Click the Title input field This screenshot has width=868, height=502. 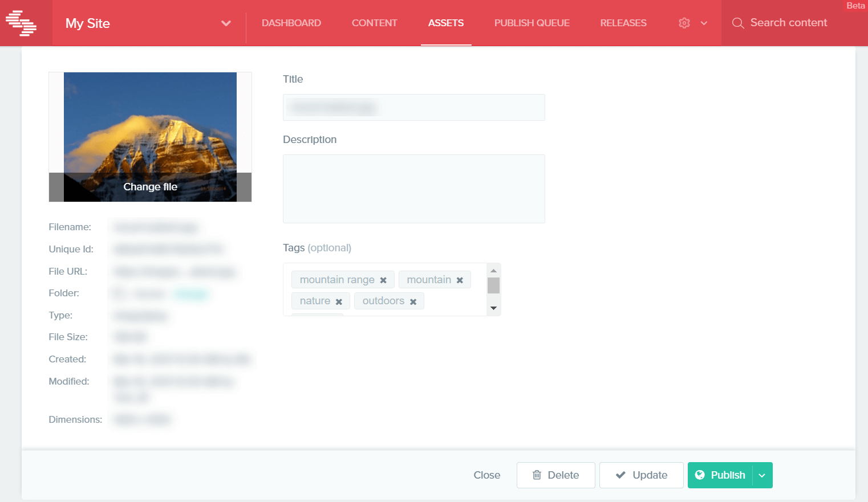414,107
